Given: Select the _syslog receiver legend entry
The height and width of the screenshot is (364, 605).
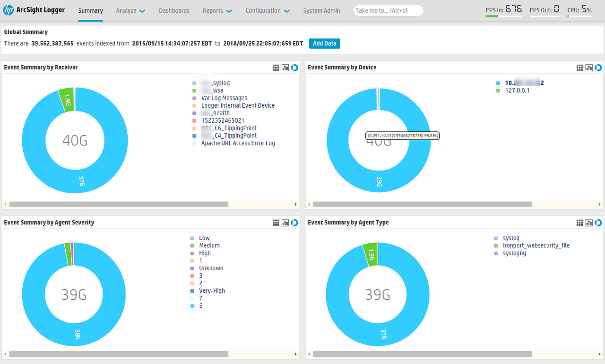Looking at the screenshot, I should pyautogui.click(x=216, y=83).
